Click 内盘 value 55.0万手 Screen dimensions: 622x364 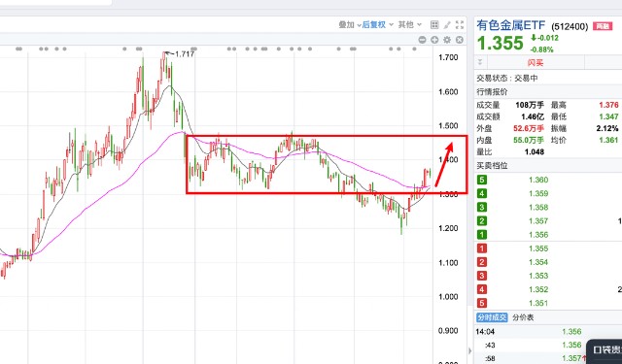529,140
